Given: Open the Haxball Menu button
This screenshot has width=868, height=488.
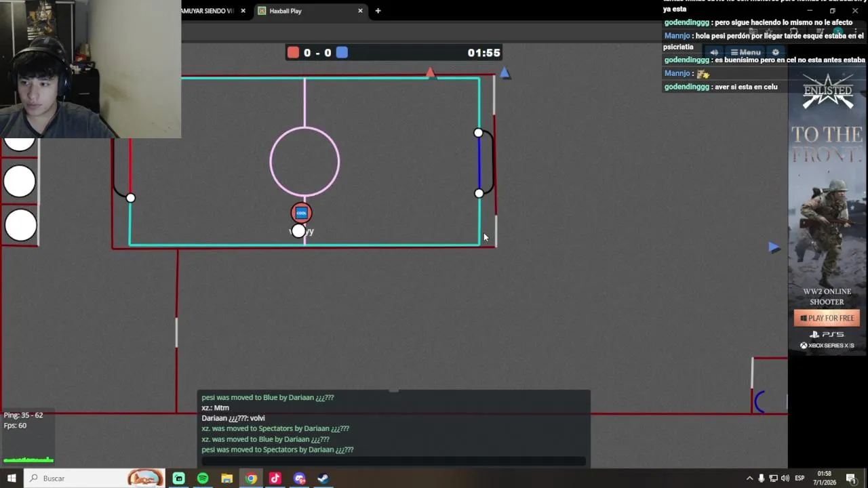Looking at the screenshot, I should tap(745, 52).
